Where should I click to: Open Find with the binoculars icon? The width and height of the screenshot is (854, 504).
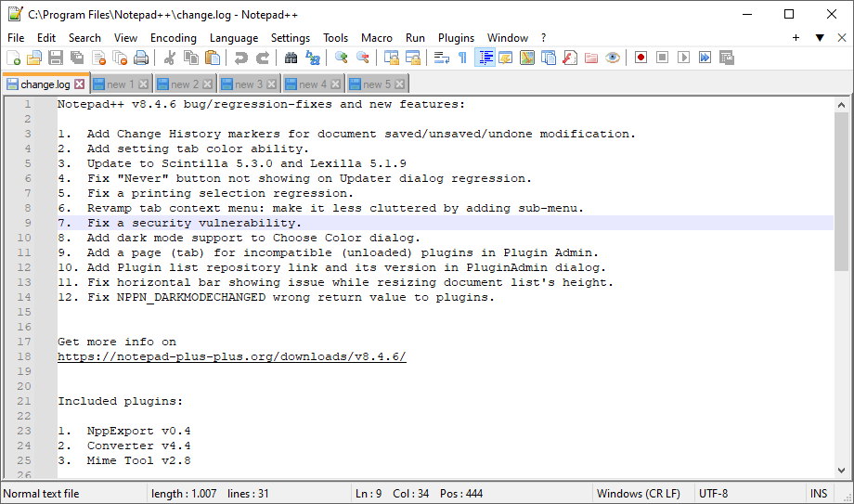291,58
